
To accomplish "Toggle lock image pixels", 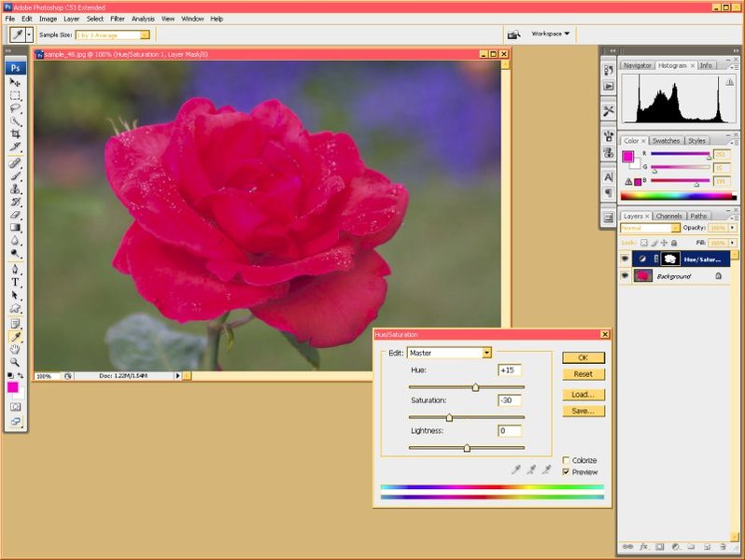I will click(x=654, y=243).
